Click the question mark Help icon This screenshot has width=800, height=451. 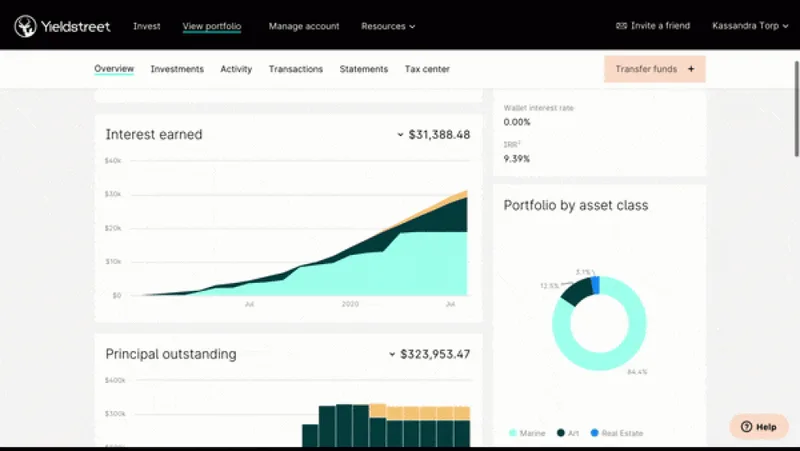(x=746, y=427)
